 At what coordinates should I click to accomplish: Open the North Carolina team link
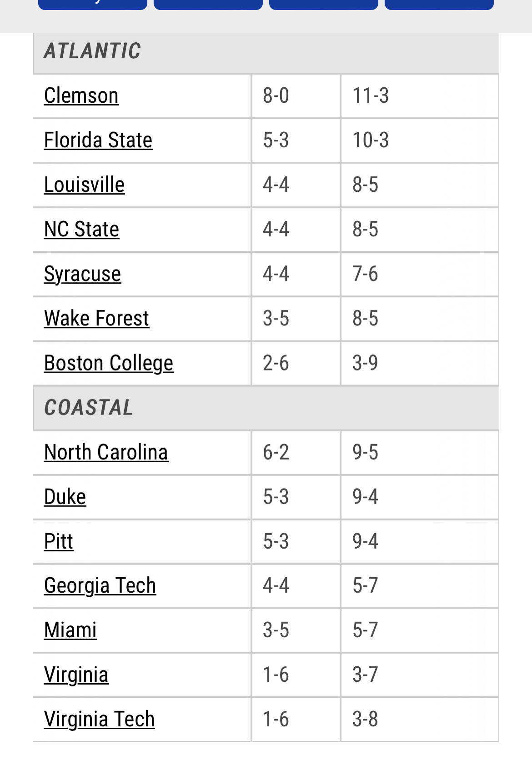pos(106,452)
